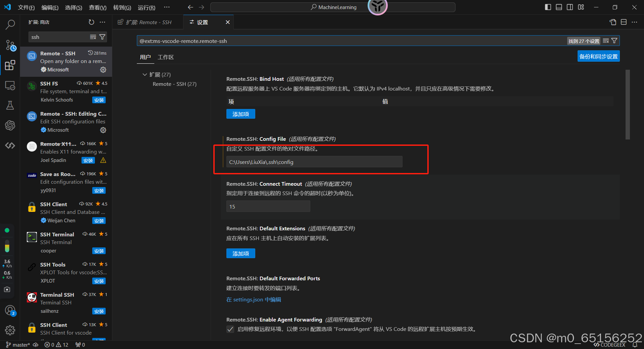Image resolution: width=644 pixels, height=349 pixels.
Task: Open the 转到(G) menu
Action: 122,7
